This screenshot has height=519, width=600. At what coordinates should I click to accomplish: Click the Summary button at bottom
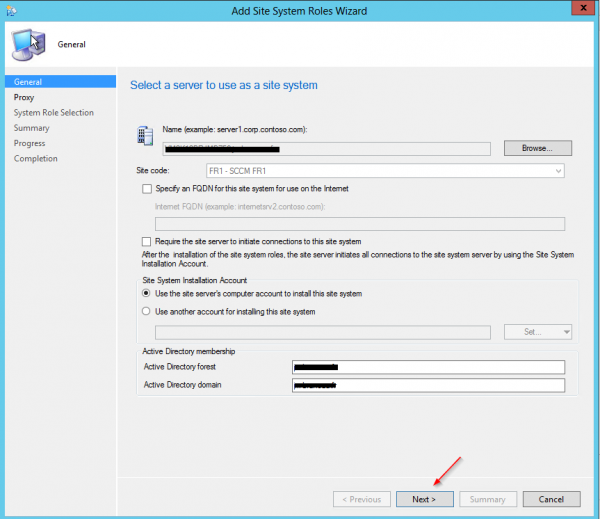[488, 499]
